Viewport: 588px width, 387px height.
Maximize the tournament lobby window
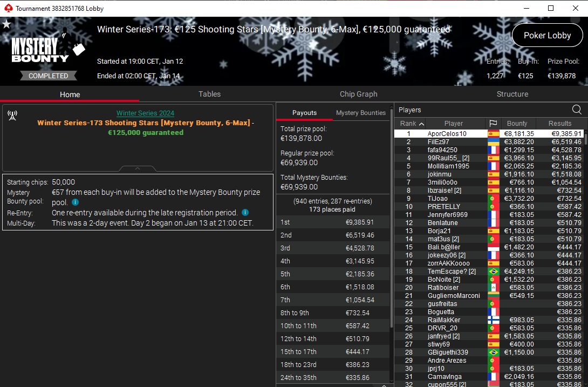coord(551,8)
